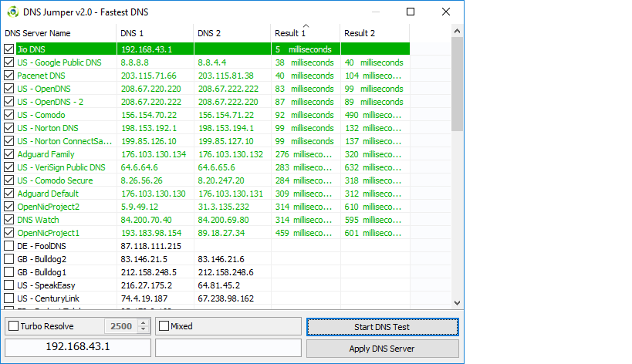The image size is (632, 364).
Task: Sort by Result 1 column header
Action: [x=306, y=33]
